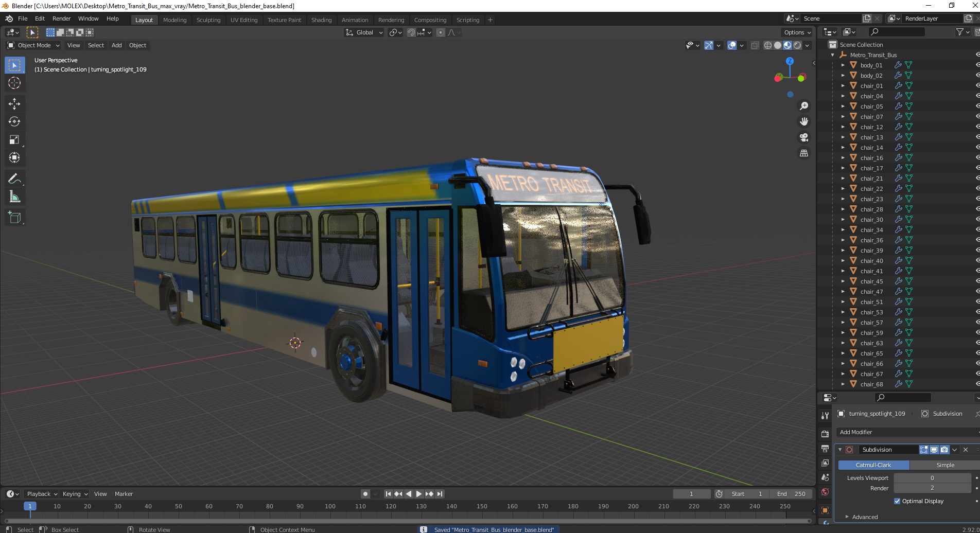The width and height of the screenshot is (980, 533).
Task: Jump to end frame button
Action: [440, 494]
